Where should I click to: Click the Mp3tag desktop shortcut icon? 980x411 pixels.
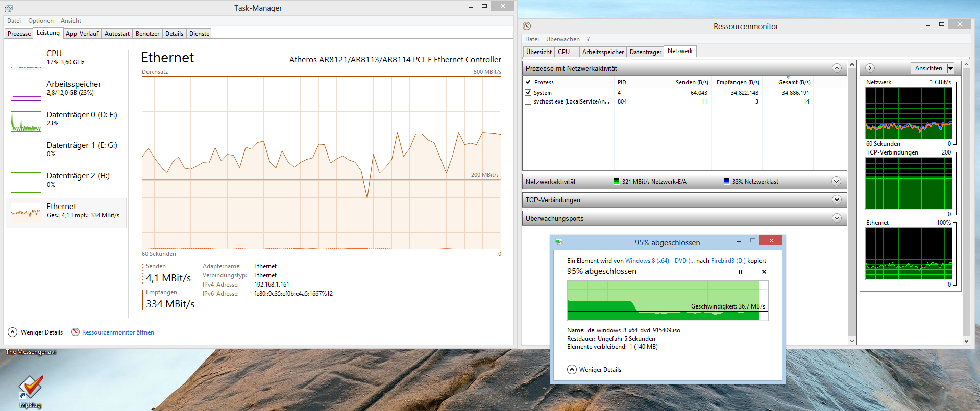30,389
